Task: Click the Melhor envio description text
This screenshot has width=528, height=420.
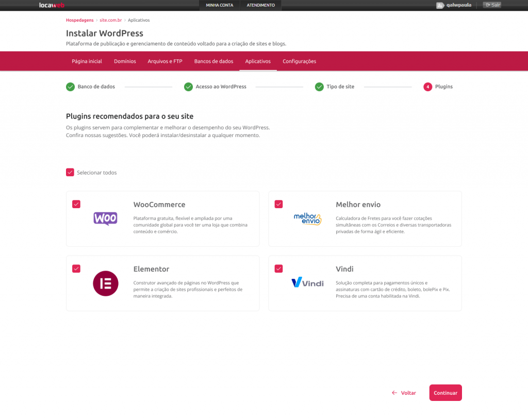Action: click(393, 225)
